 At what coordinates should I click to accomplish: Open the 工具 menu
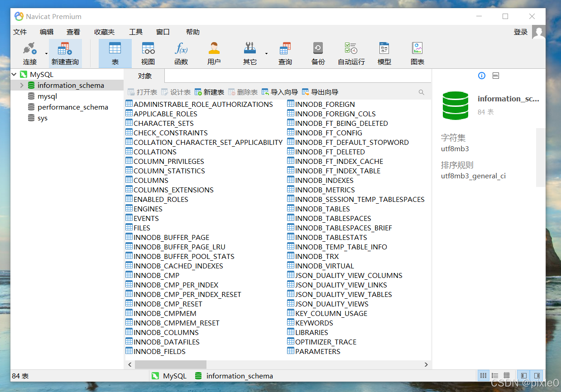pos(136,32)
